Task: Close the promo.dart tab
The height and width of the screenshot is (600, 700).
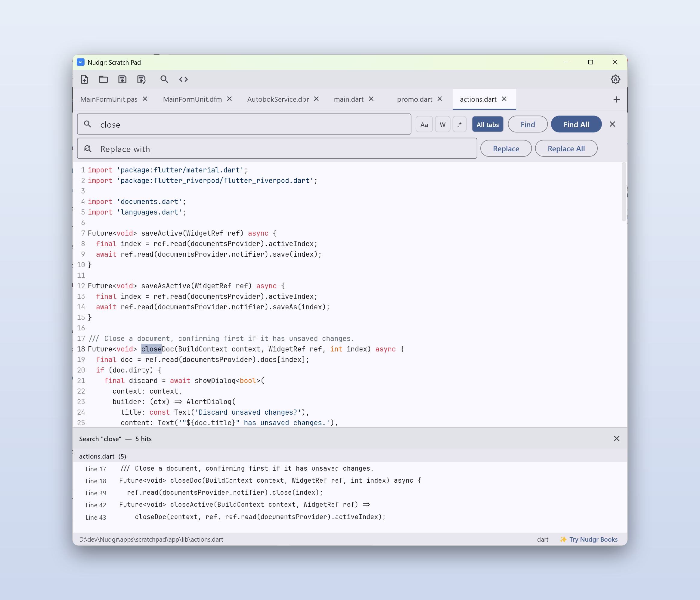Action: pyautogui.click(x=440, y=99)
